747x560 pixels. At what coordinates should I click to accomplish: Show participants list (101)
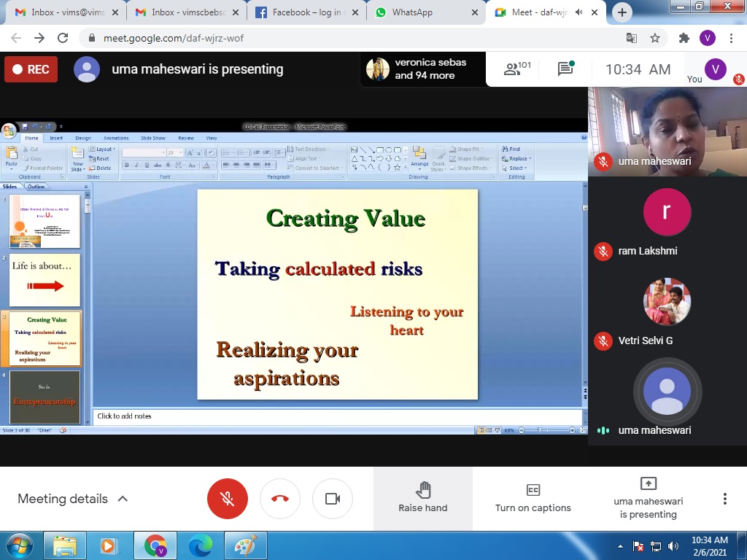517,69
